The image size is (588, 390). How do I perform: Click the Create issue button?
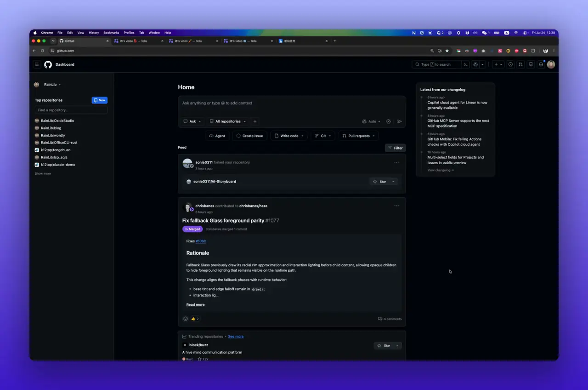coord(249,136)
